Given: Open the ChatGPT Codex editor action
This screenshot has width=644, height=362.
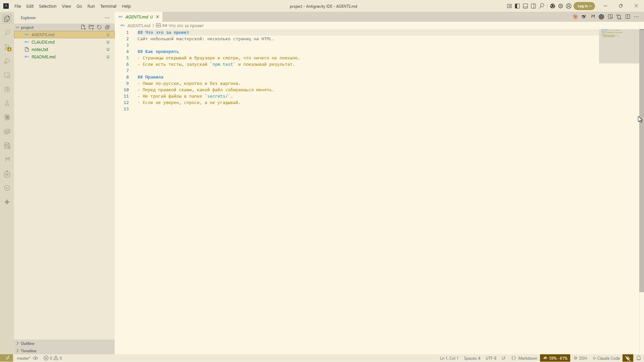Looking at the screenshot, I should pyautogui.click(x=601, y=17).
